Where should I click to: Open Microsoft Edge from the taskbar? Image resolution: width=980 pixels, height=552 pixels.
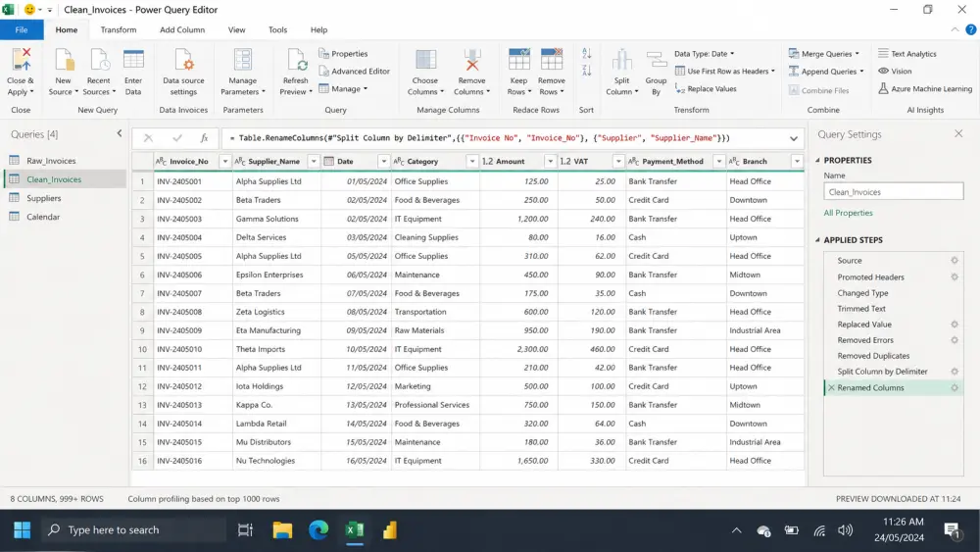(x=318, y=530)
